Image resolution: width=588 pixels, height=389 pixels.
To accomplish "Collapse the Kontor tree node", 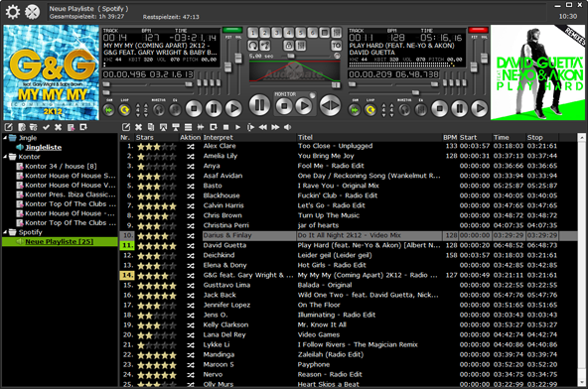I will point(5,157).
